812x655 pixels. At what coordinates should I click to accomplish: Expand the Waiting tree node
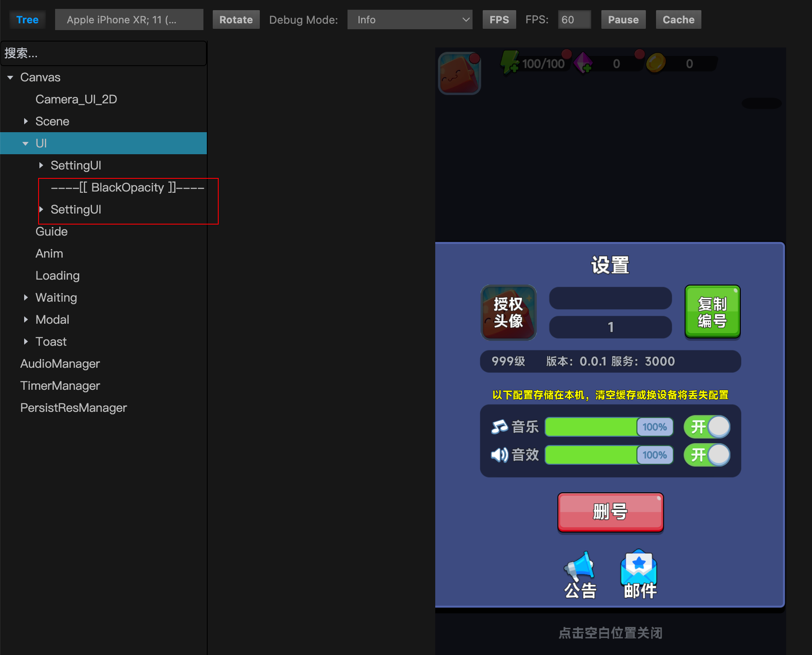26,297
